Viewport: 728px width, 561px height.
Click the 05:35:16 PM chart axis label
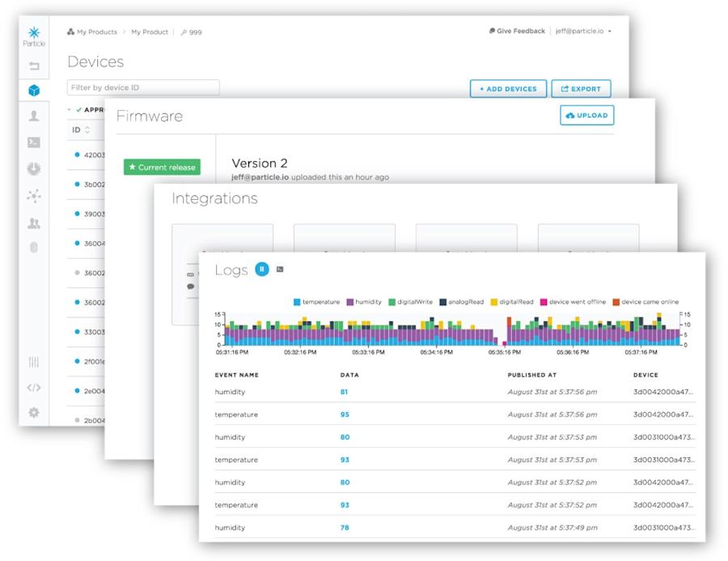pos(505,352)
